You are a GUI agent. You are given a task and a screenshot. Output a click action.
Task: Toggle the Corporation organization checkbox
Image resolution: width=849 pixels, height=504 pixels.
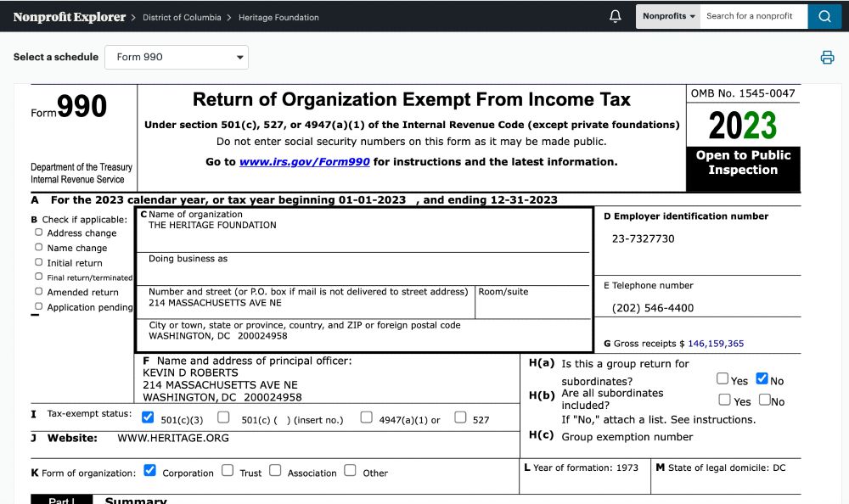tap(149, 470)
